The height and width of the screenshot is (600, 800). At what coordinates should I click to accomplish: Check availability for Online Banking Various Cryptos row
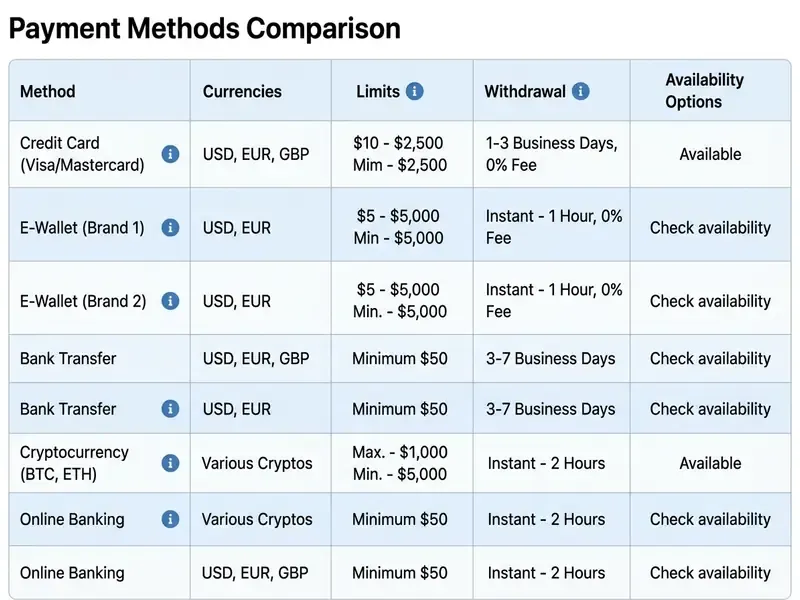point(710,519)
